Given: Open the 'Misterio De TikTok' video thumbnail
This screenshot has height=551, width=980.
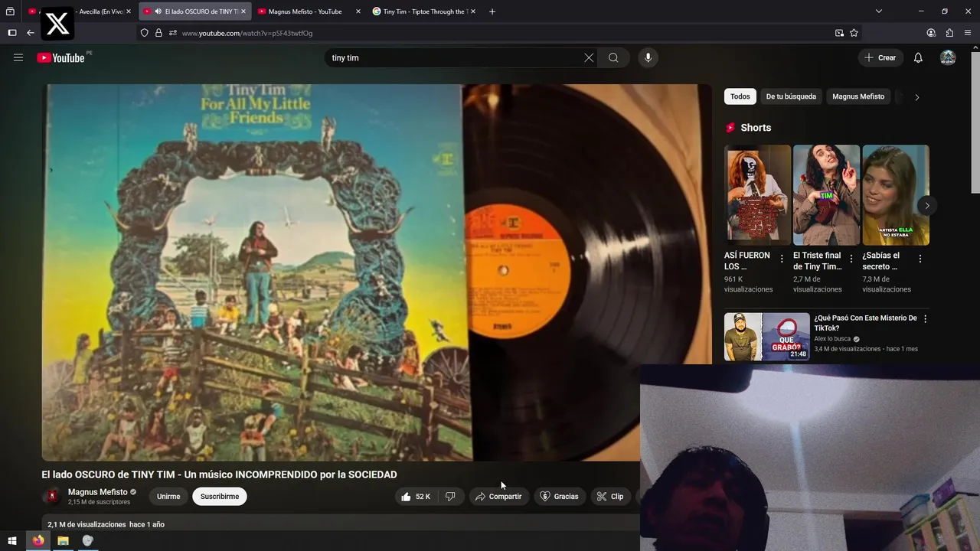Looking at the screenshot, I should 767,336.
